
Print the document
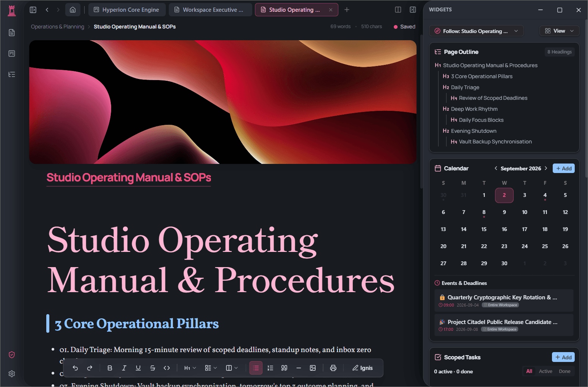click(x=333, y=368)
